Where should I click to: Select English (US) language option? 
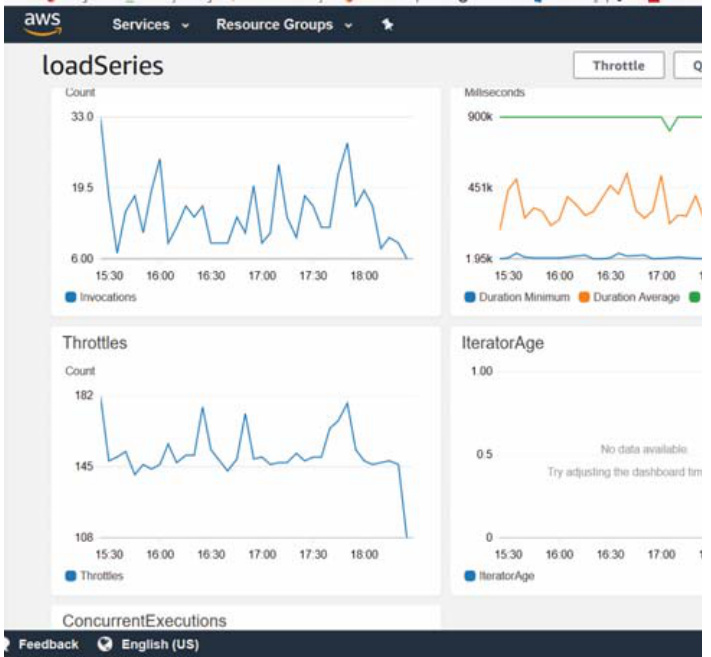(160, 644)
